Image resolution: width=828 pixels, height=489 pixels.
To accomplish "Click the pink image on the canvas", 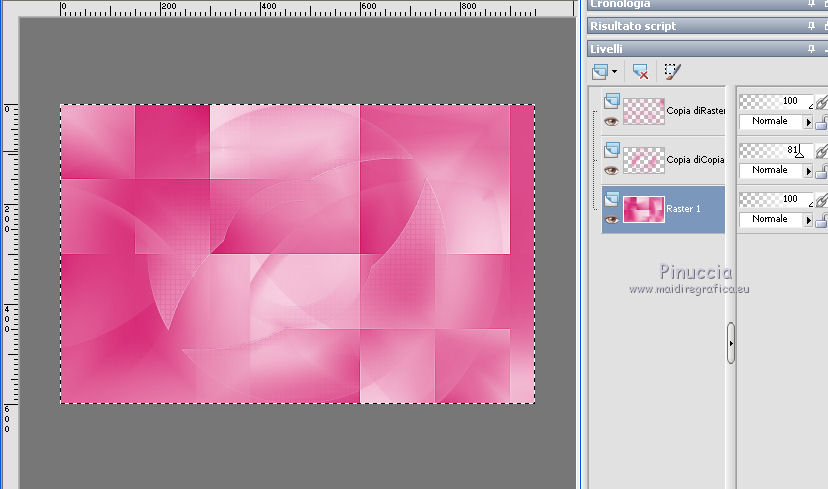I will point(298,254).
